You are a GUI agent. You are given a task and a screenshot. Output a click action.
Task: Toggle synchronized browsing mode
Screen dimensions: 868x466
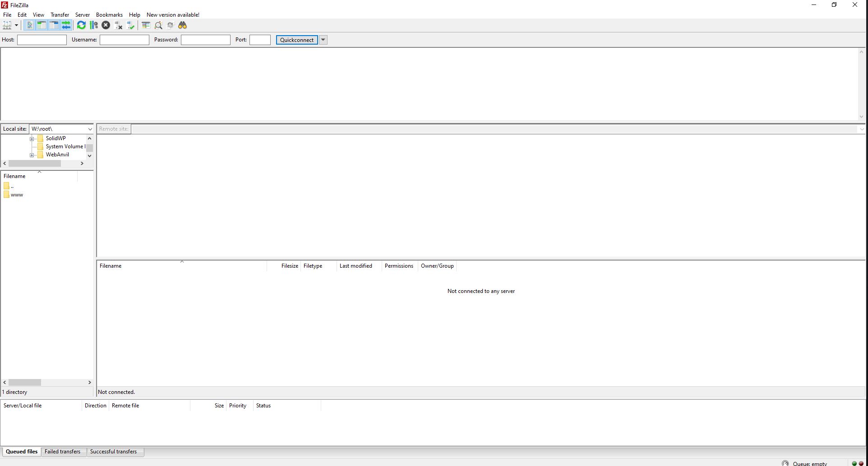tap(170, 25)
